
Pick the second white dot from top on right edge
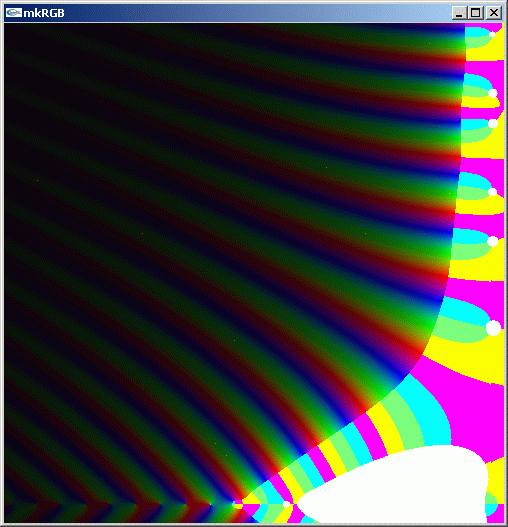[493, 93]
